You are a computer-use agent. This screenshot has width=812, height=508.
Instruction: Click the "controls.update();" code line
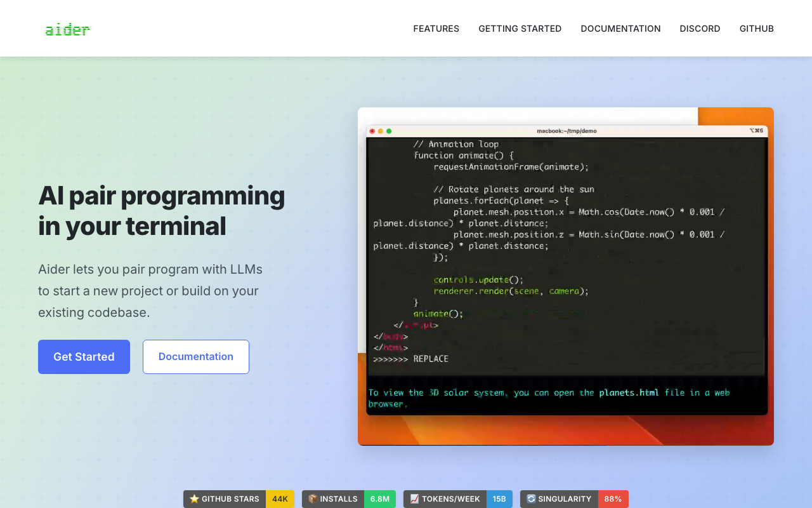pos(479,279)
